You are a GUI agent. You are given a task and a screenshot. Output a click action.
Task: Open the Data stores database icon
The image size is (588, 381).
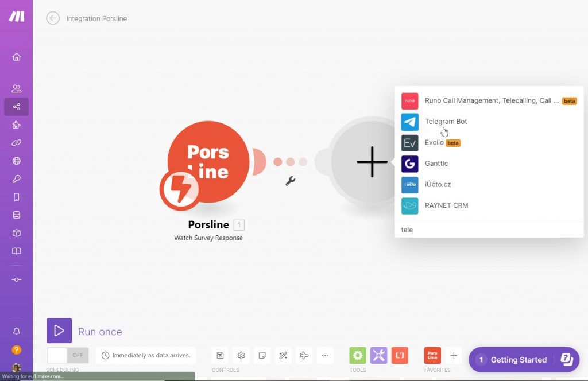[17, 215]
